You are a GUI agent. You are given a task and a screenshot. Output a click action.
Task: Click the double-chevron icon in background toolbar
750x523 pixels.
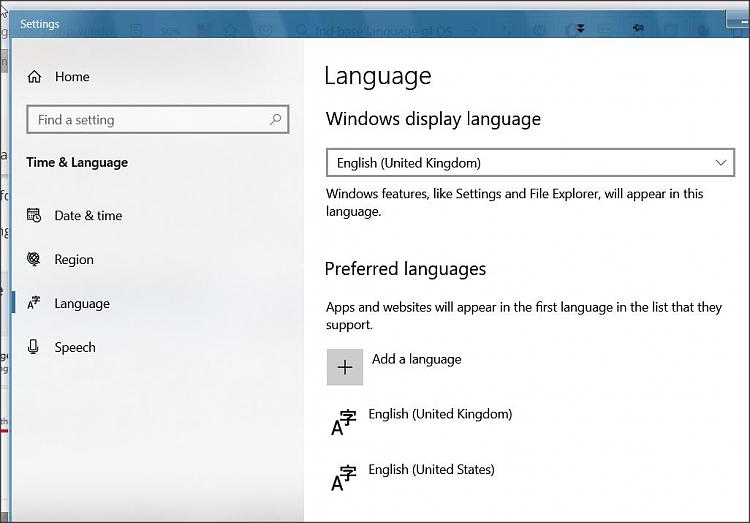click(580, 28)
